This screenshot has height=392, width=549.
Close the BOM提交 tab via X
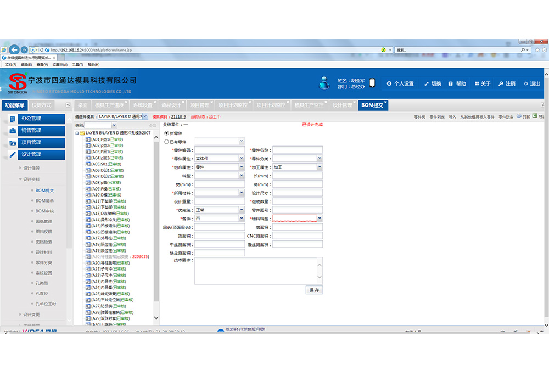(385, 103)
